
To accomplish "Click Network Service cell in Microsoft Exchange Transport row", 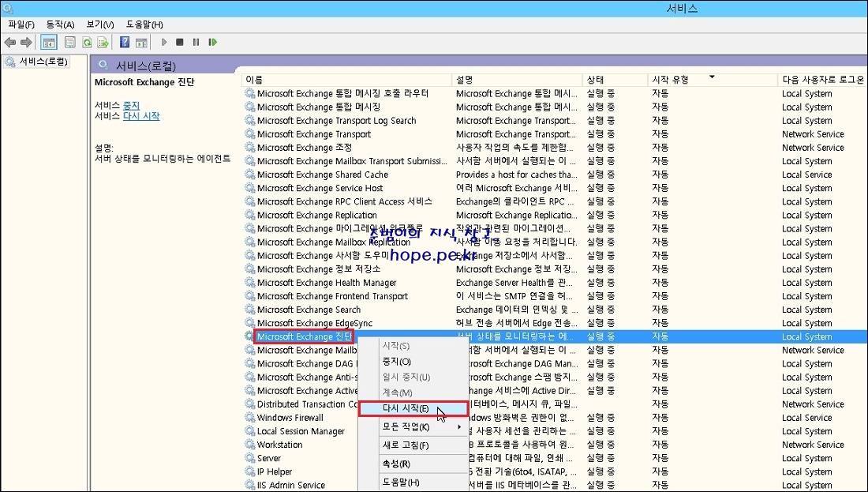I will (x=813, y=134).
